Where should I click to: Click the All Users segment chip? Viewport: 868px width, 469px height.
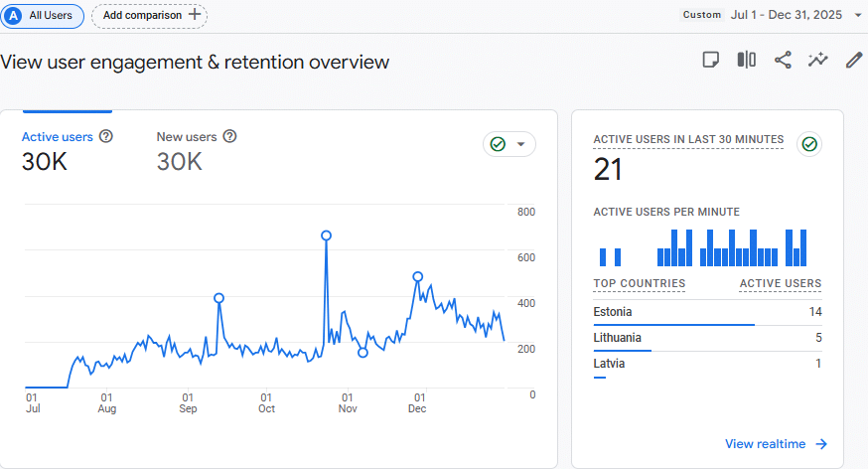(x=42, y=16)
